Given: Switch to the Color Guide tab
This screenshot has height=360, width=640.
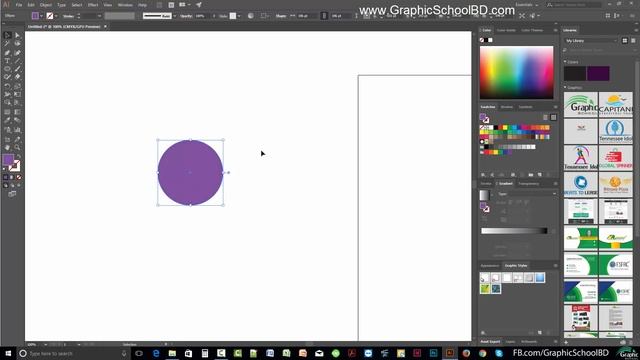Looking at the screenshot, I should tap(506, 30).
